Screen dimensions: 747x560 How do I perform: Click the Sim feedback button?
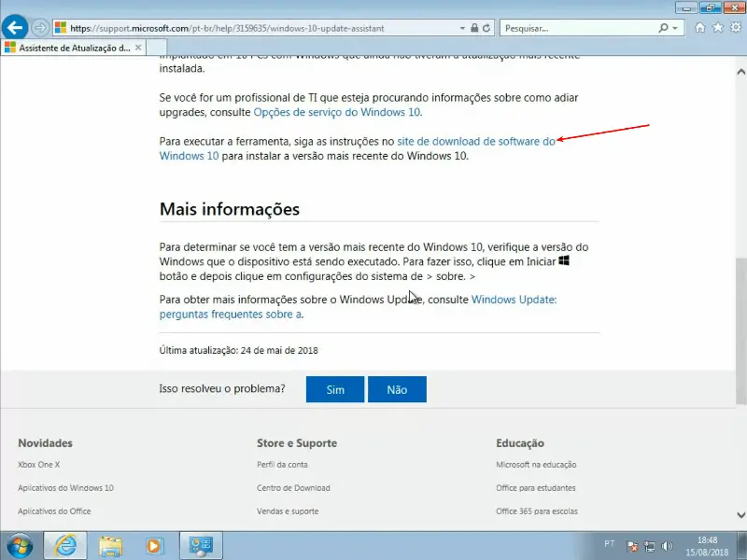[x=335, y=389]
